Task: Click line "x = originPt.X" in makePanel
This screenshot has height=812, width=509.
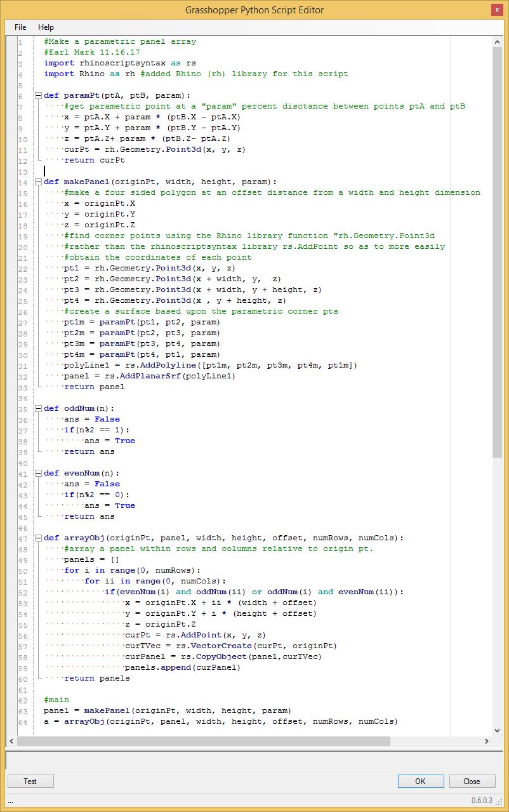Action: tap(100, 203)
